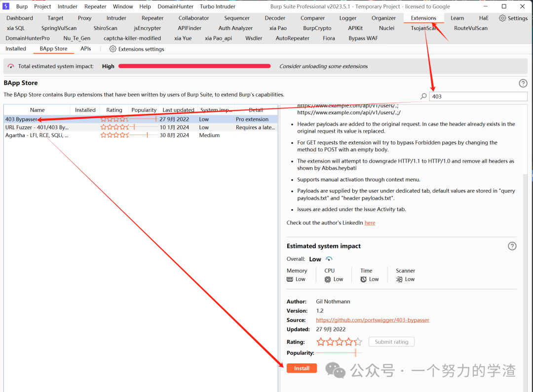Screen dimensions: 533x392
Task: Click the Popularity slider in detail panel
Action: (339, 353)
